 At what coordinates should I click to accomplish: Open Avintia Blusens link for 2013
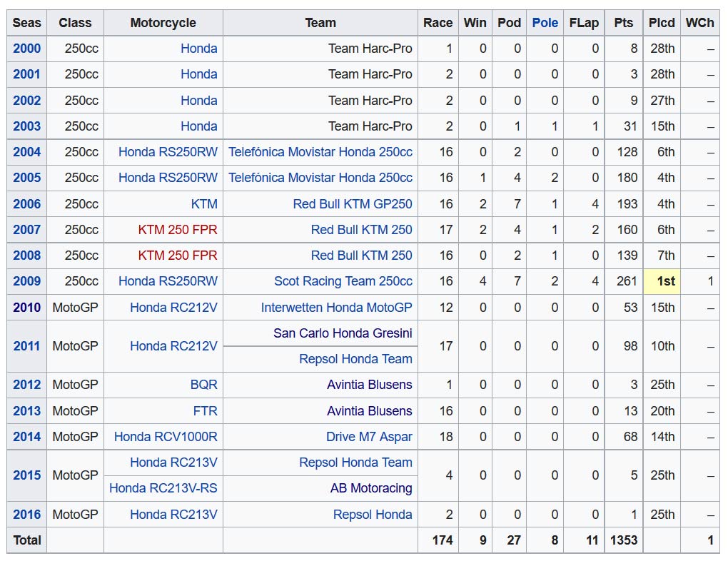[x=370, y=411]
